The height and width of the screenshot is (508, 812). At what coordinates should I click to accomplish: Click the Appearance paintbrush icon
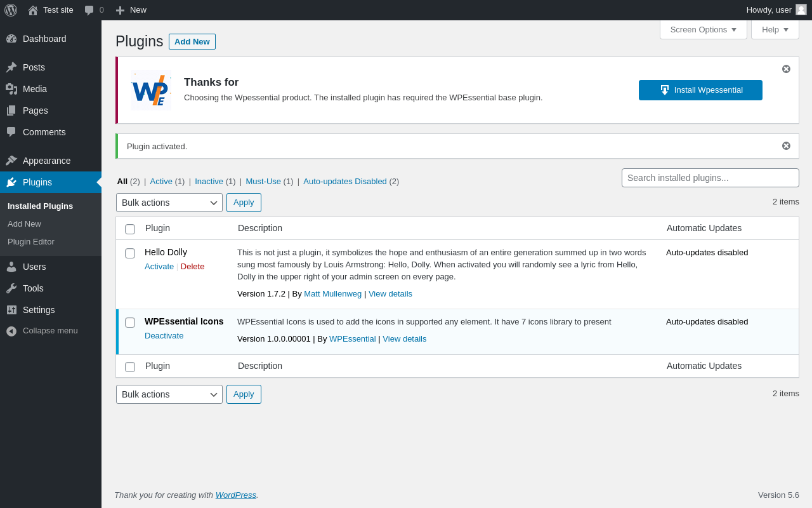[x=11, y=161]
